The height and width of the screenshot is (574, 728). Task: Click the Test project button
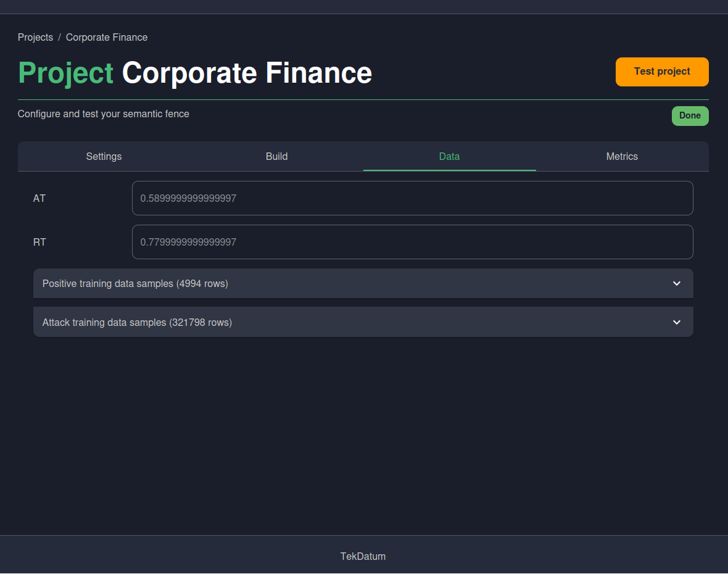(662, 72)
